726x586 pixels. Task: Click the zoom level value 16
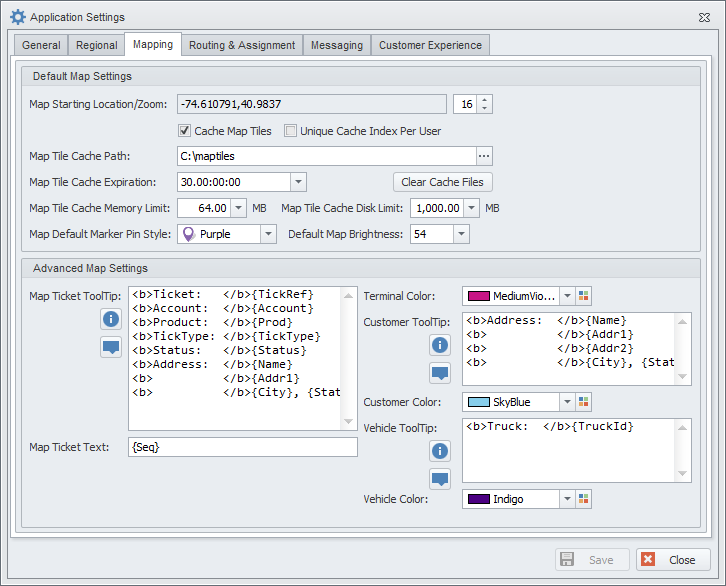tap(467, 104)
